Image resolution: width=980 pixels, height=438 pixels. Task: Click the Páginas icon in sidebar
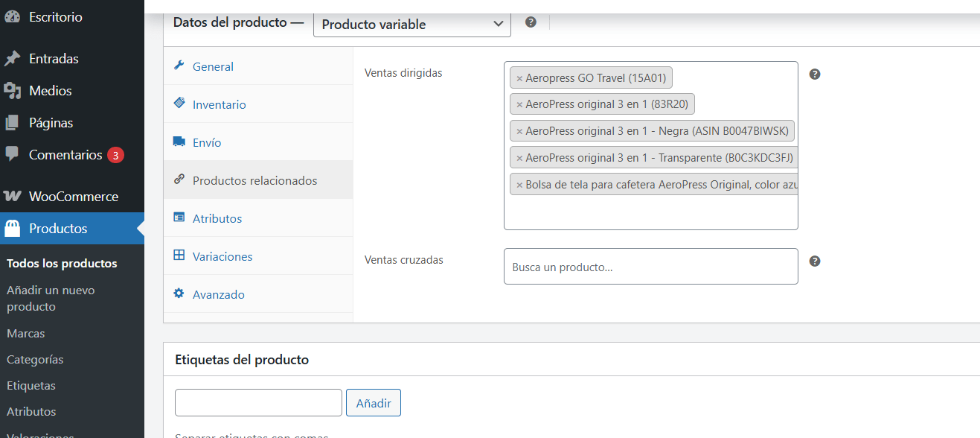point(12,123)
